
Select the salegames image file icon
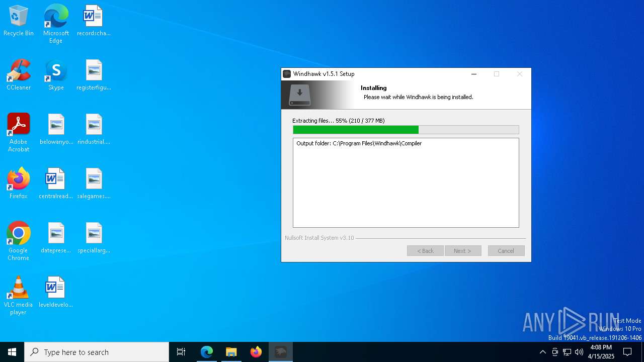(x=94, y=184)
